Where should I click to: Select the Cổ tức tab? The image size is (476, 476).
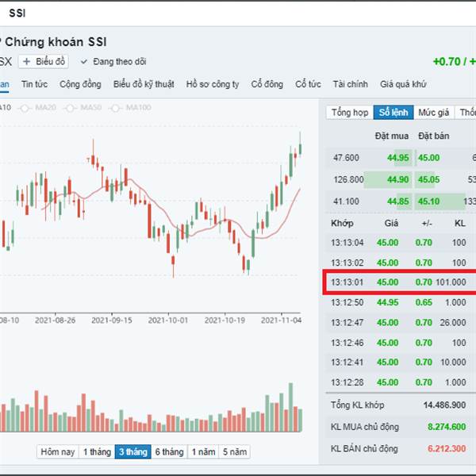click(308, 84)
